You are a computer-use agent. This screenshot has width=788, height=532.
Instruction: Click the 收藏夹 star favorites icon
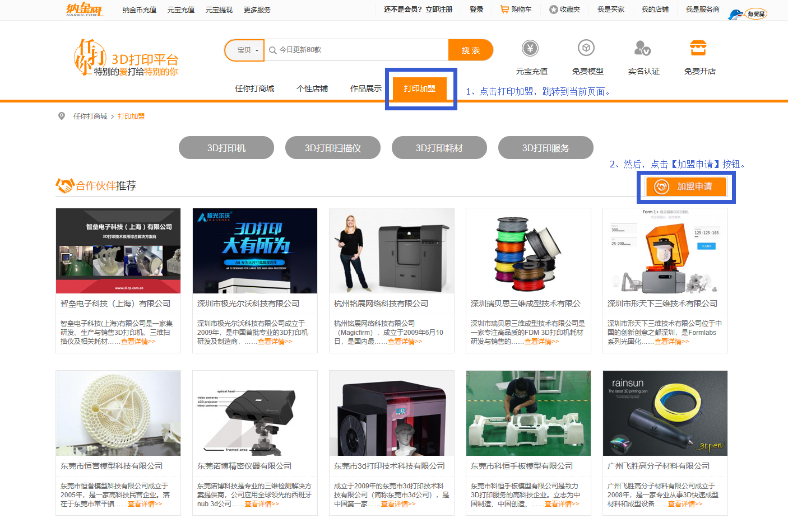(553, 10)
